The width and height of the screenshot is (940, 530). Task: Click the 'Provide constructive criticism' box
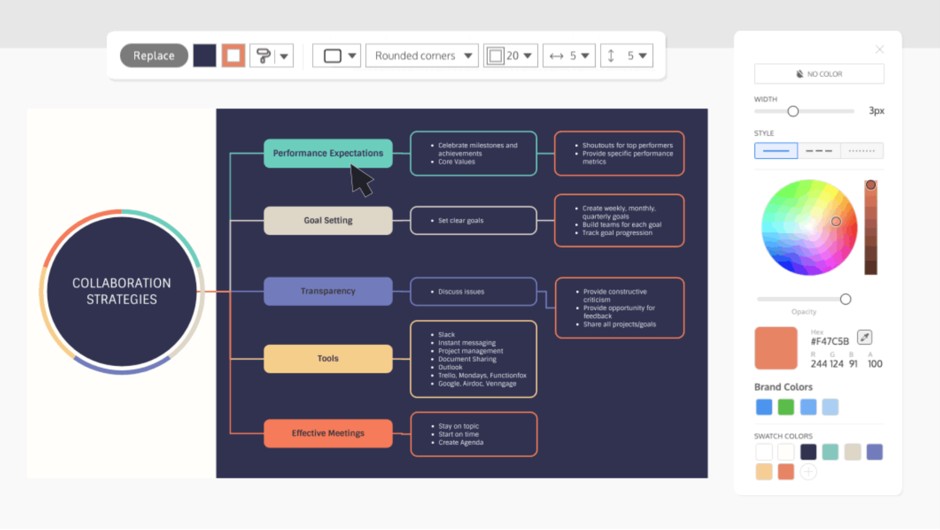click(620, 308)
